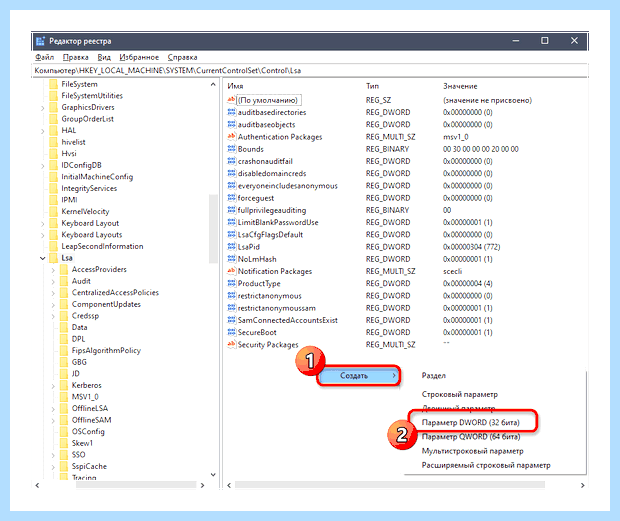The width and height of the screenshot is (620, 521).
Task: Expand the Keyboard Layout node
Action: [43, 224]
